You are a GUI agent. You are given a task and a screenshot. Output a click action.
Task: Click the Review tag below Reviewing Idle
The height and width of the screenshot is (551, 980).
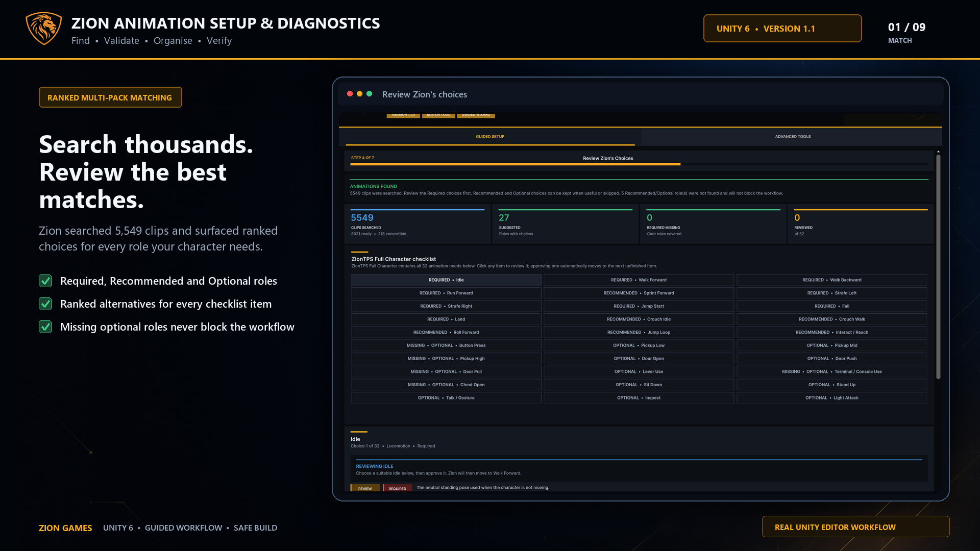click(365, 488)
